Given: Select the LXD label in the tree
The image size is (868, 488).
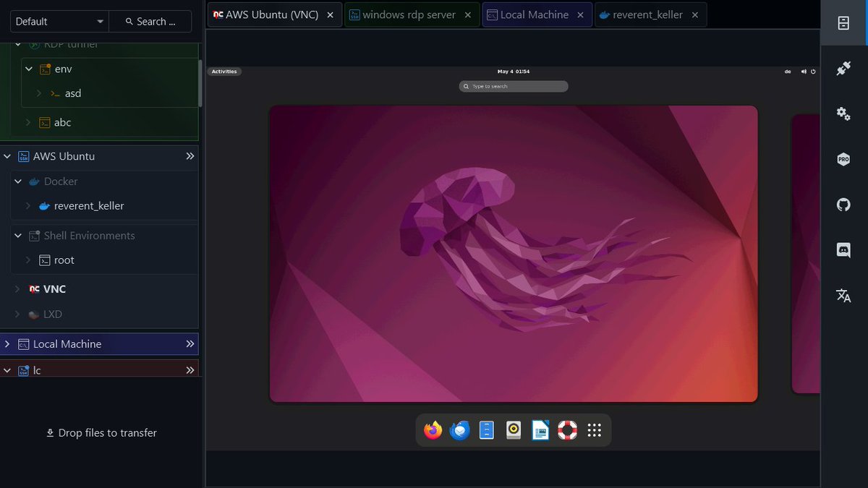Looking at the screenshot, I should [x=53, y=314].
